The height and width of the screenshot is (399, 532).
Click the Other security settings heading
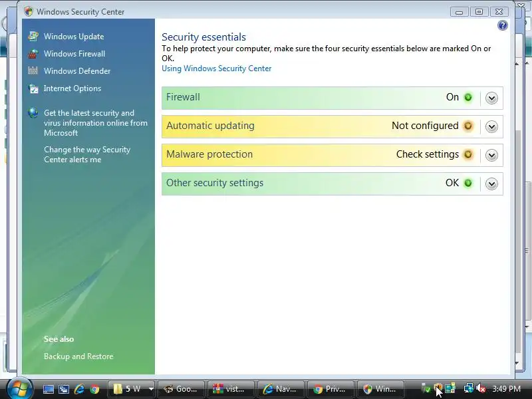(215, 183)
